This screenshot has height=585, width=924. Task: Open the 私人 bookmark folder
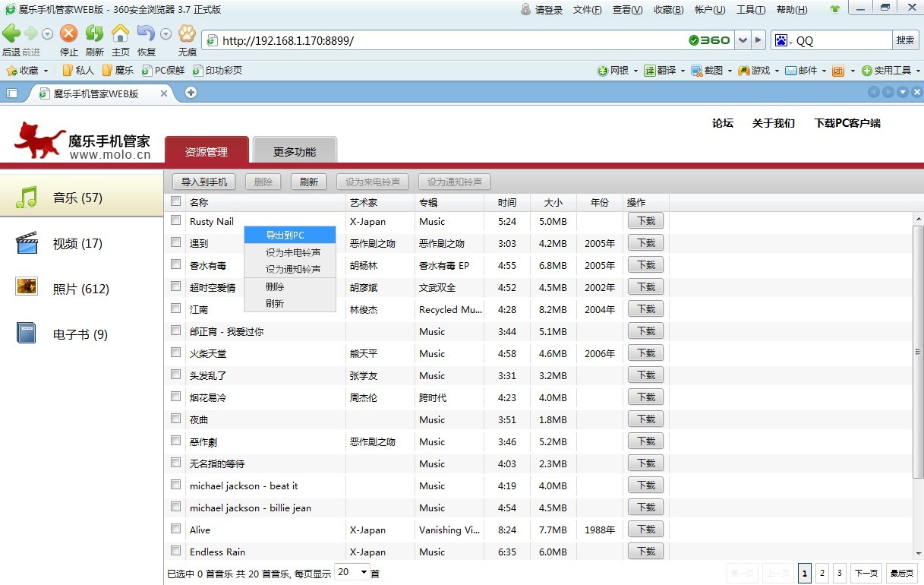pyautogui.click(x=78, y=70)
